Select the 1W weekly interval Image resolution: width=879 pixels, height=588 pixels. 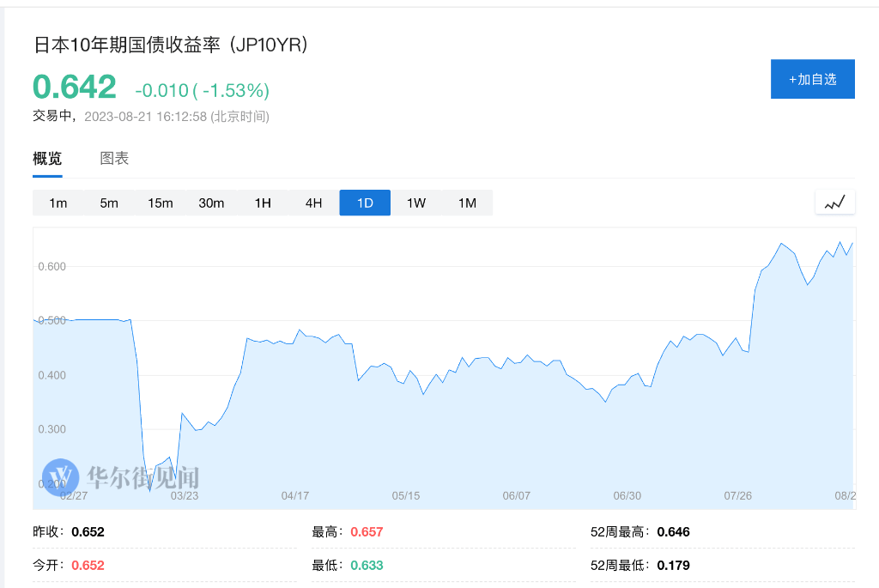[x=416, y=203]
